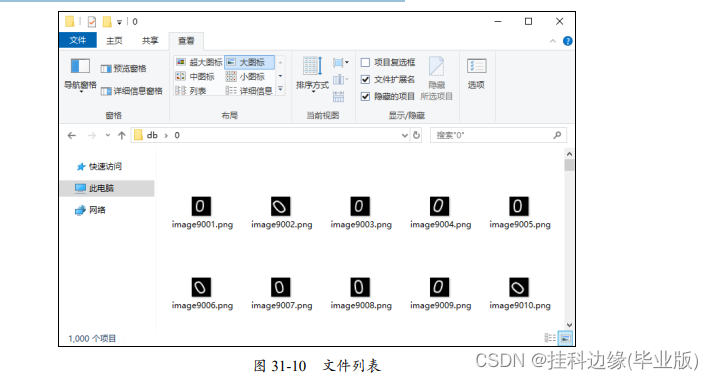Select image9004.png thumbnail
The image size is (713, 380).
[439, 206]
